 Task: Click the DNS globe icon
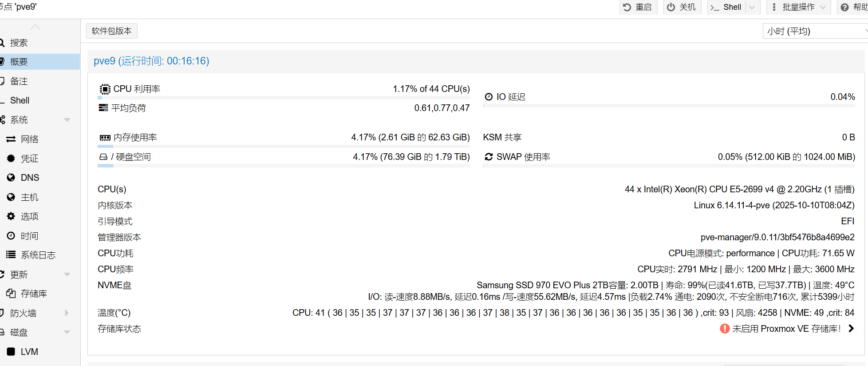coord(11,178)
